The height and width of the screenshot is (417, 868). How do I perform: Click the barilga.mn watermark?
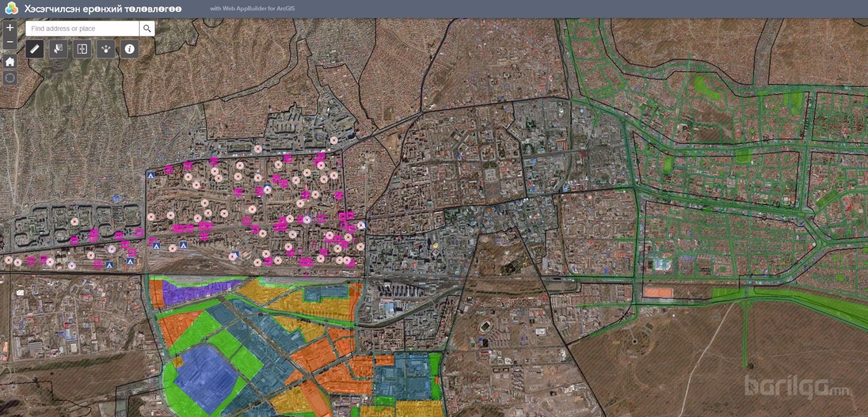[x=797, y=387]
